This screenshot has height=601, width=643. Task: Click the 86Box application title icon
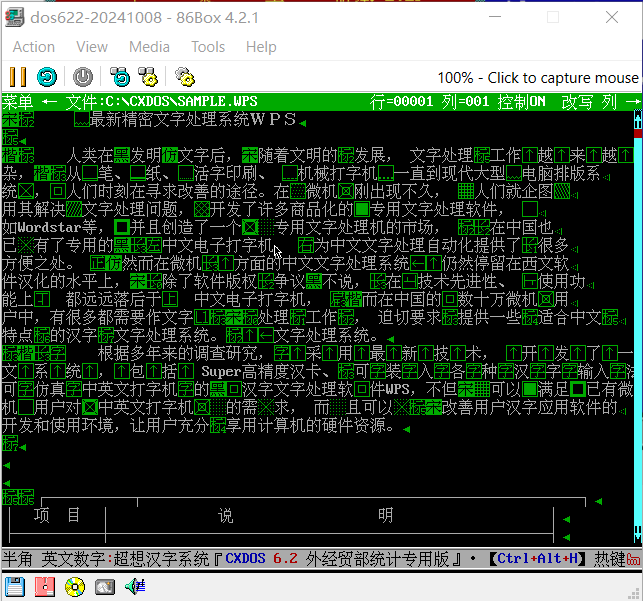pos(15,18)
